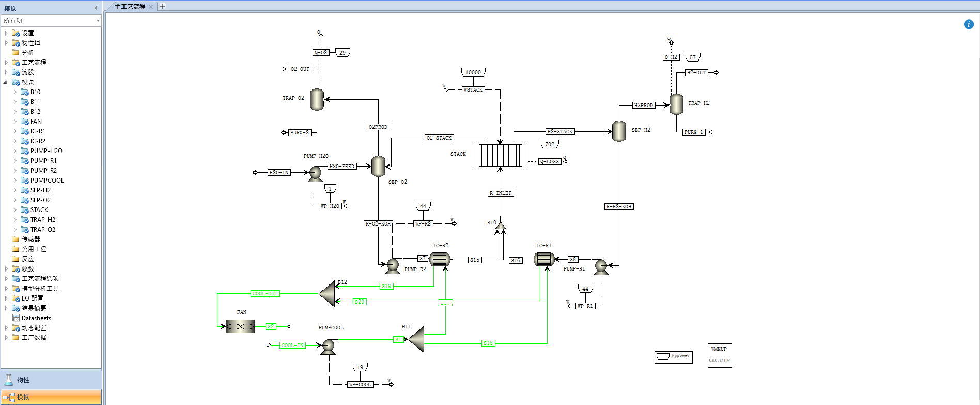Select the TRAP-O2 vessel block icon
Image resolution: width=980 pixels, height=405 pixels.
coord(317,99)
